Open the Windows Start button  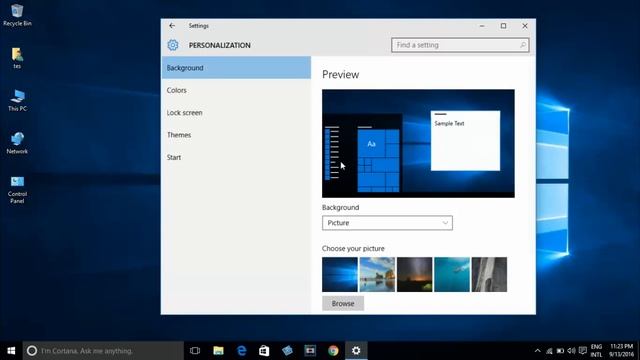pyautogui.click(x=11, y=351)
